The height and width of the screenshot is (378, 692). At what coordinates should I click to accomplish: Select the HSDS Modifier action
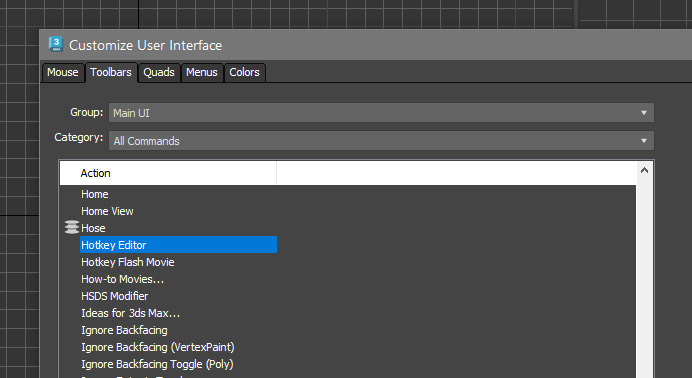(114, 296)
